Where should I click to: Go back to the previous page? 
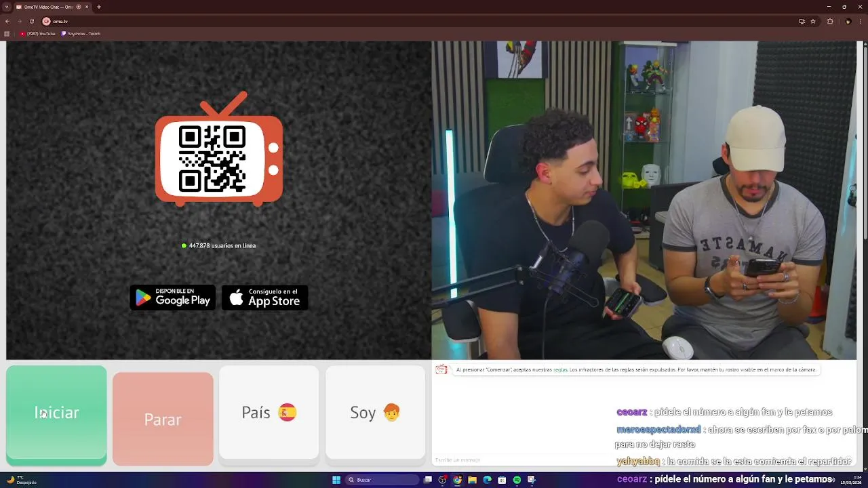click(x=7, y=21)
